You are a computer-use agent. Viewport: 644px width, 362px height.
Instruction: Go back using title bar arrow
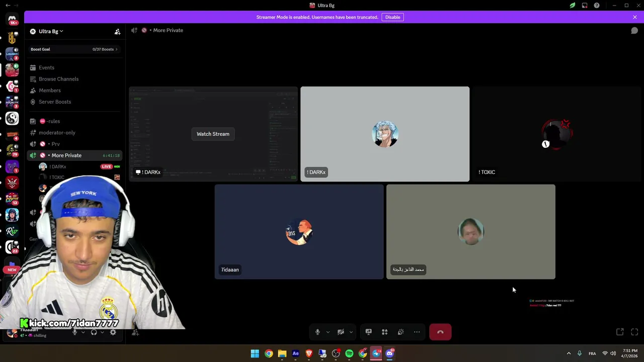[8, 5]
